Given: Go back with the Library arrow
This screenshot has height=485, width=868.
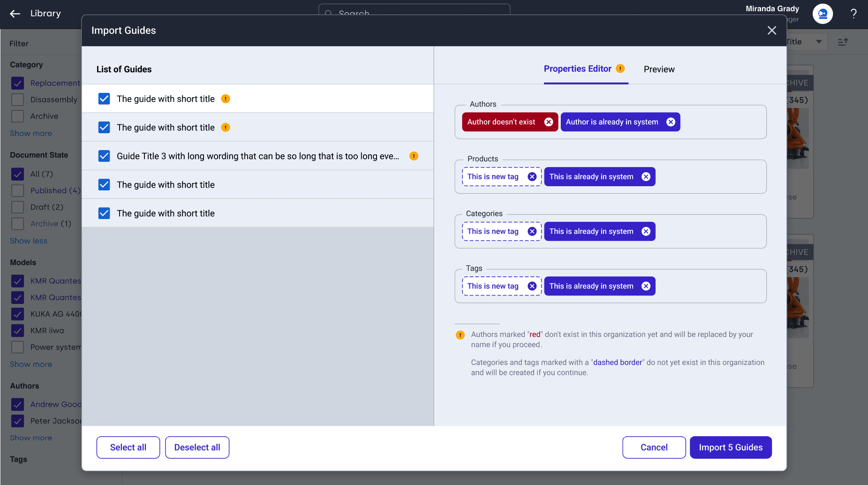Looking at the screenshot, I should coord(15,14).
